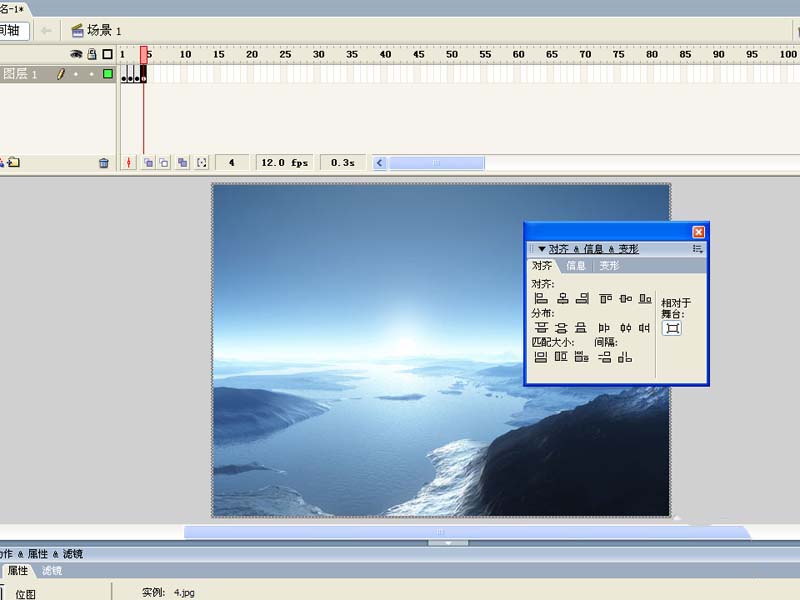Click the stage horizontal scrollbar
Screen dimensions: 800x600
click(467, 532)
